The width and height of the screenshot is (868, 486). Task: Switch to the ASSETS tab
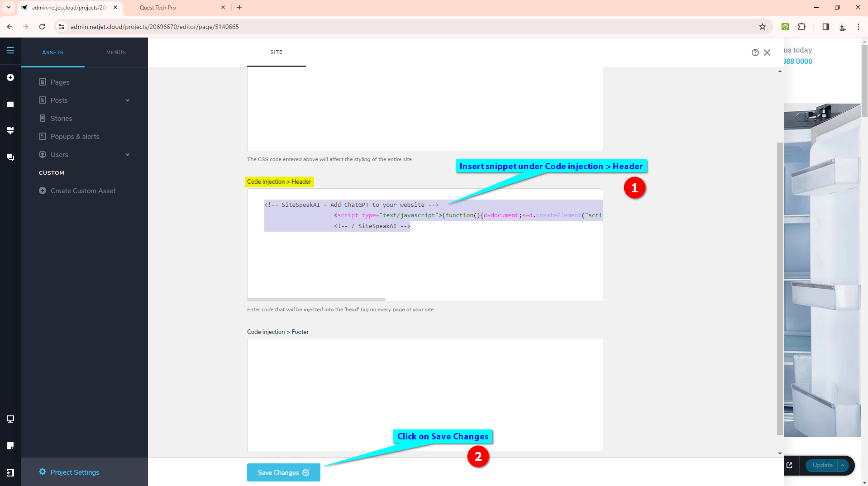[x=53, y=52]
